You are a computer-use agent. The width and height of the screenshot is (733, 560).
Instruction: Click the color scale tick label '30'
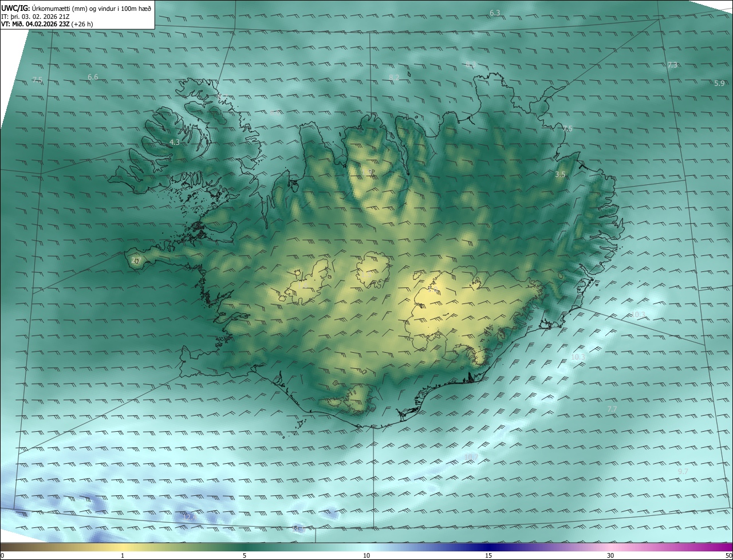pos(610,556)
